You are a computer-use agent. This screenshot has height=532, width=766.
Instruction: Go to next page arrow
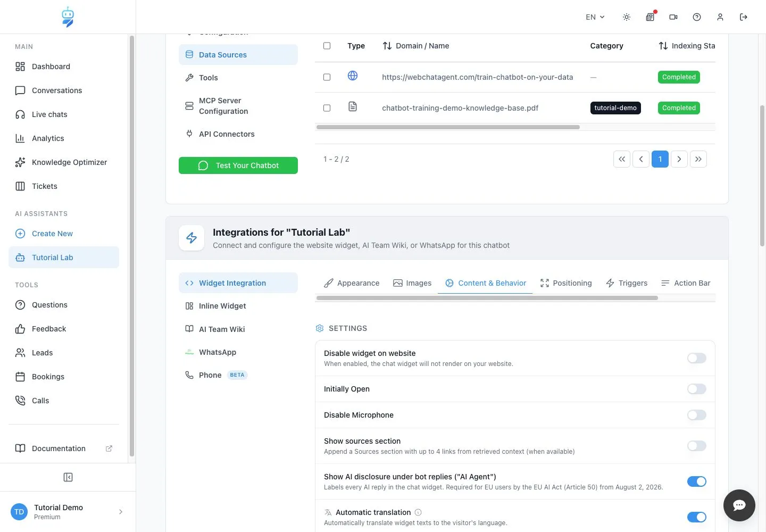(x=679, y=159)
